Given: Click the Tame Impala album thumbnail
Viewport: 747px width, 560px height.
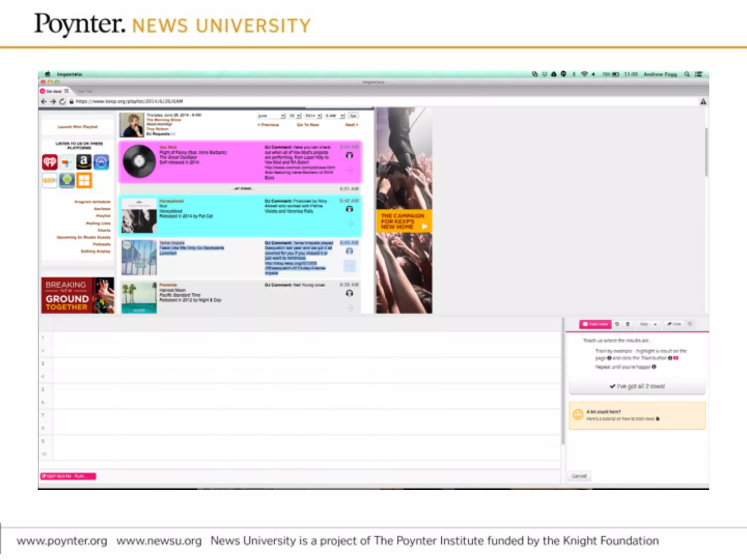Looking at the screenshot, I should tap(139, 257).
